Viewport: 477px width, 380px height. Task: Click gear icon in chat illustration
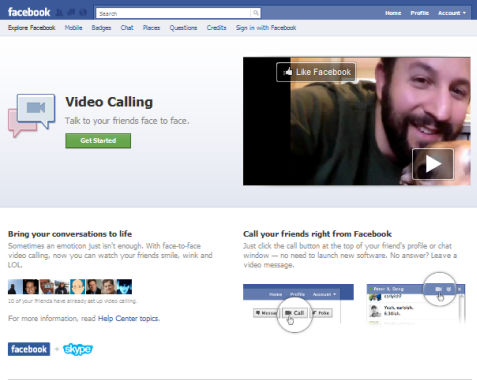[x=449, y=289]
